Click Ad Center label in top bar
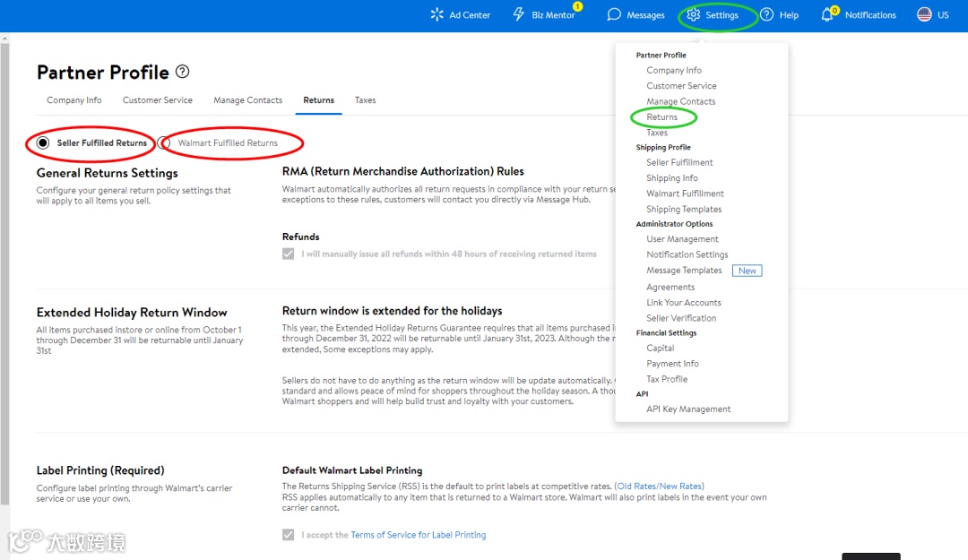Viewport: 968px width, 560px height. point(470,15)
